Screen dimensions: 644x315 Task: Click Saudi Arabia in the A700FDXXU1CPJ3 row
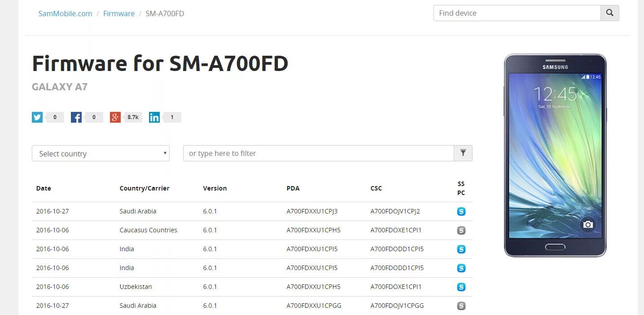pyautogui.click(x=138, y=211)
